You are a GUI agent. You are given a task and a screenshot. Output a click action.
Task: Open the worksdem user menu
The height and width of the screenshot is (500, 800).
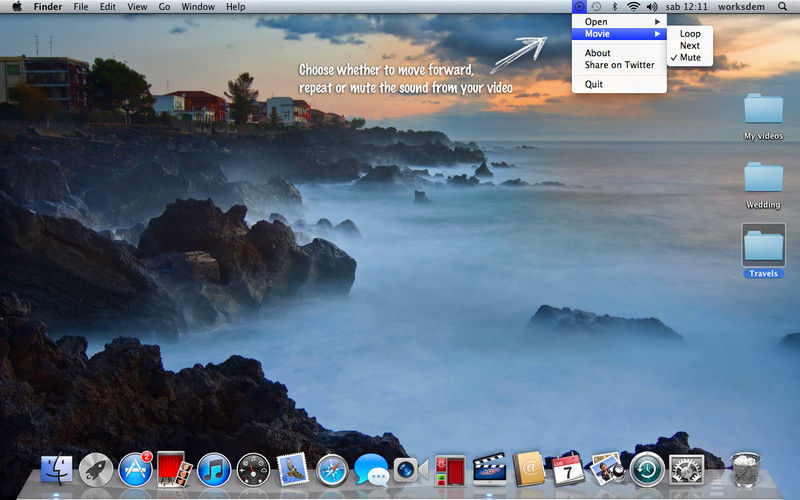pyautogui.click(x=741, y=7)
